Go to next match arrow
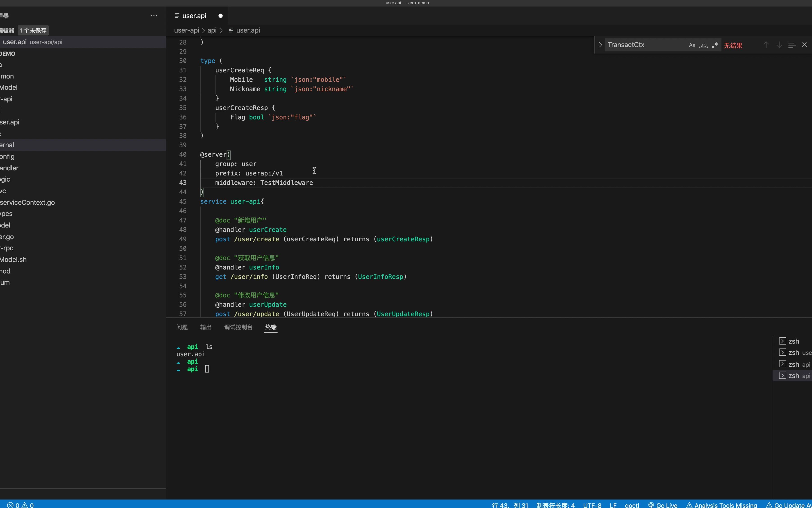 click(779, 45)
